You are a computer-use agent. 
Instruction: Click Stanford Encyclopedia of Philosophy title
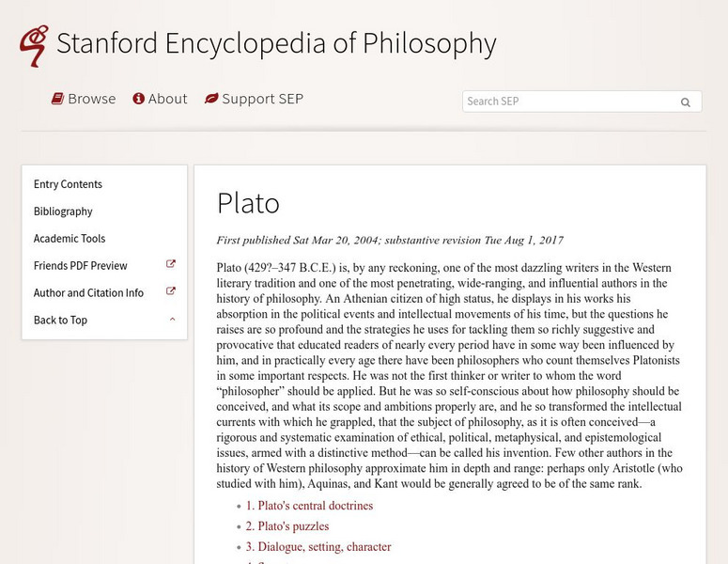(x=276, y=43)
